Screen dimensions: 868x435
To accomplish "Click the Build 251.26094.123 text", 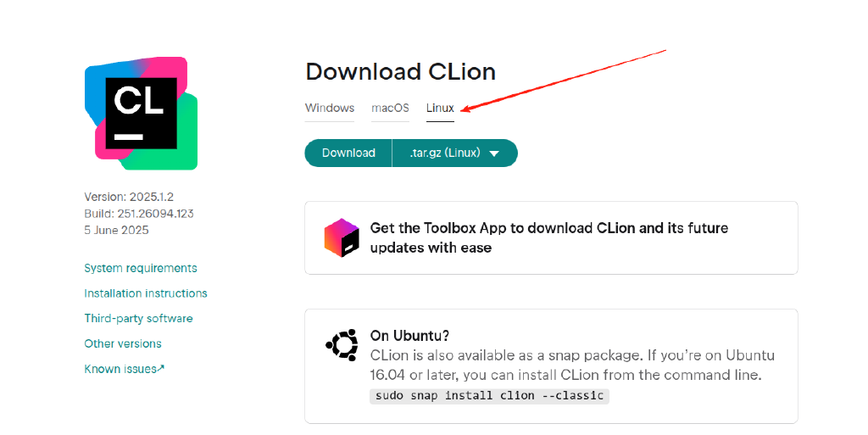I will [x=139, y=214].
